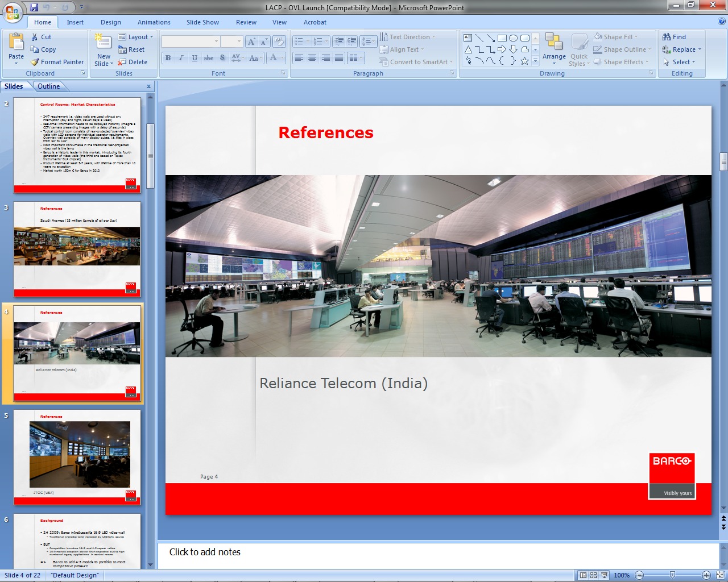This screenshot has height=582, width=728.
Task: Click the Arrange shapes icon
Action: click(x=553, y=41)
